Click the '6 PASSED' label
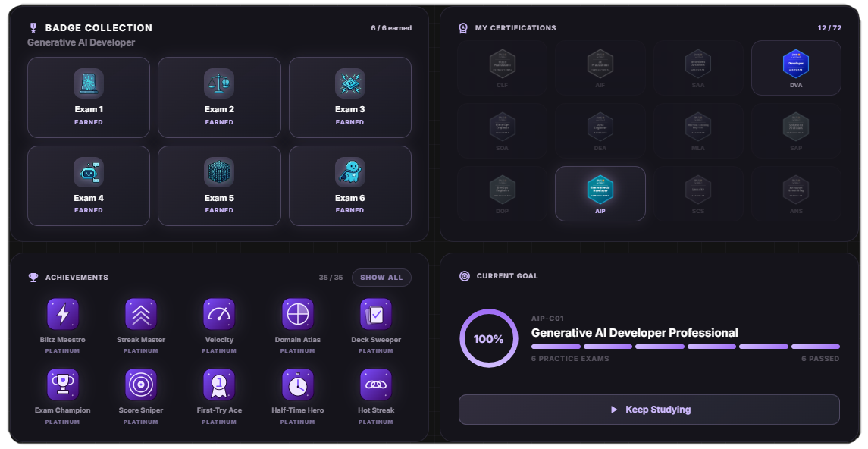868x449 pixels. pos(820,359)
